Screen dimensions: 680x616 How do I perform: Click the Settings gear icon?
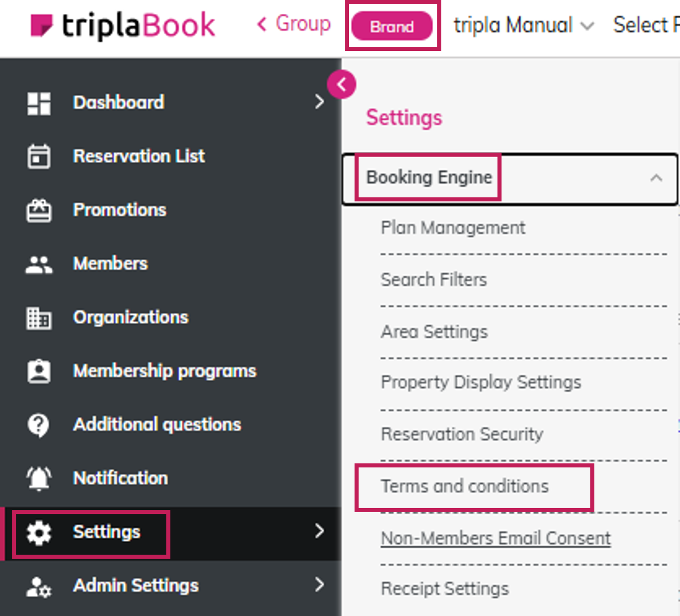[39, 532]
